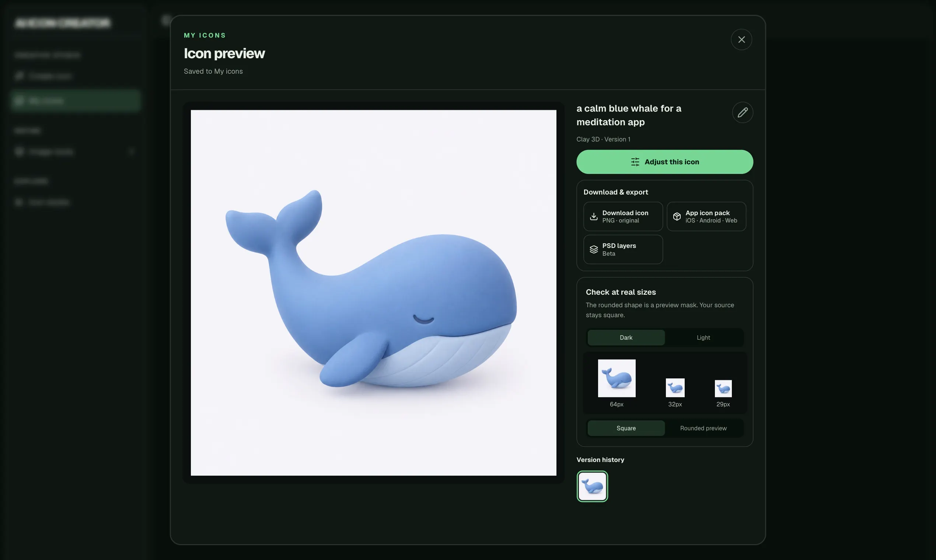This screenshot has height=560, width=936.
Task: Select the Version history whale thumbnail
Action: point(592,486)
